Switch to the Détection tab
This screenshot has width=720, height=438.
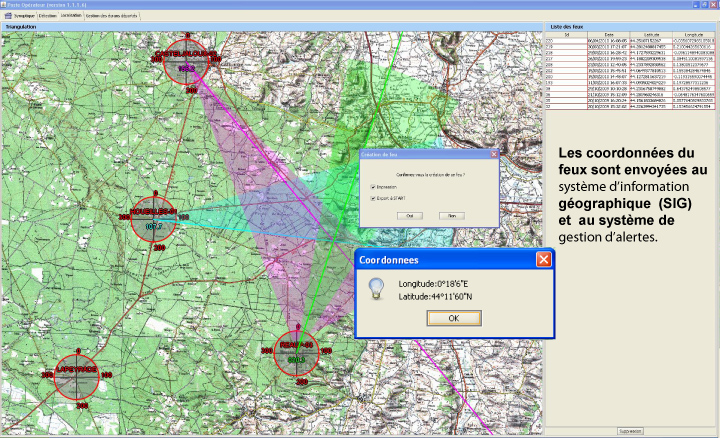click(47, 16)
